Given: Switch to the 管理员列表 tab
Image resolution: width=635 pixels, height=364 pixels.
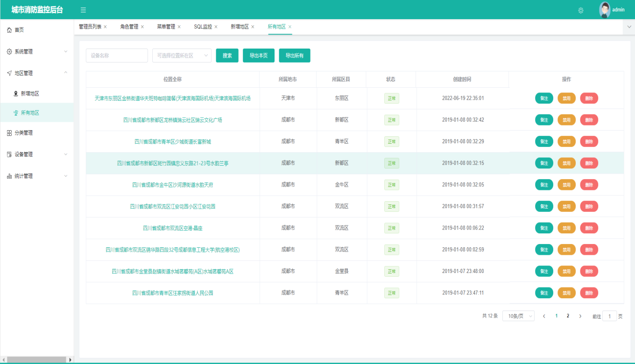Looking at the screenshot, I should [90, 27].
